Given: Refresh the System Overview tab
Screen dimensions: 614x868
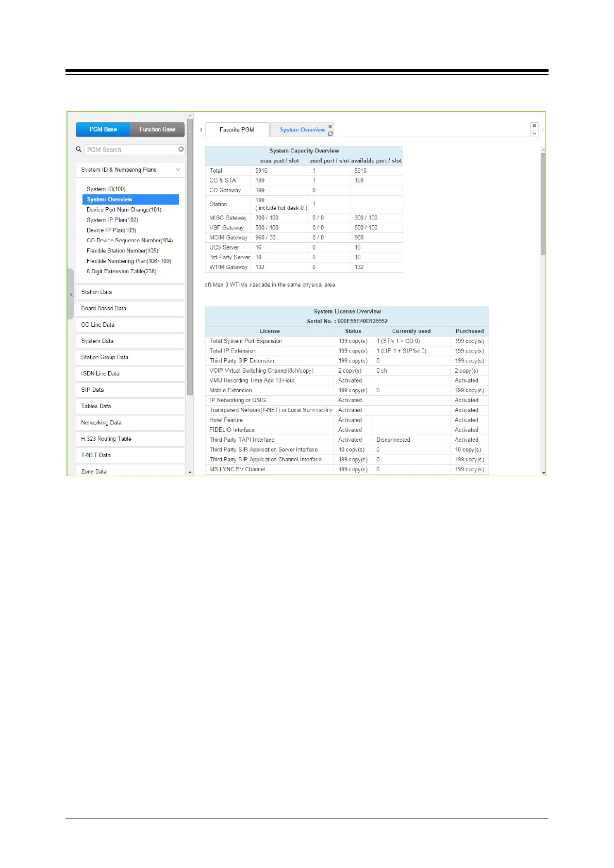Looking at the screenshot, I should (x=330, y=133).
